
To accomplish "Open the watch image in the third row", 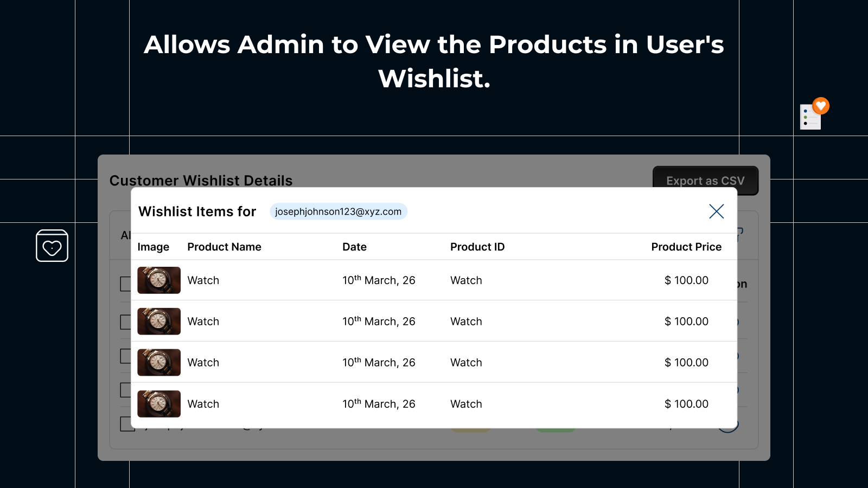I will pyautogui.click(x=159, y=363).
